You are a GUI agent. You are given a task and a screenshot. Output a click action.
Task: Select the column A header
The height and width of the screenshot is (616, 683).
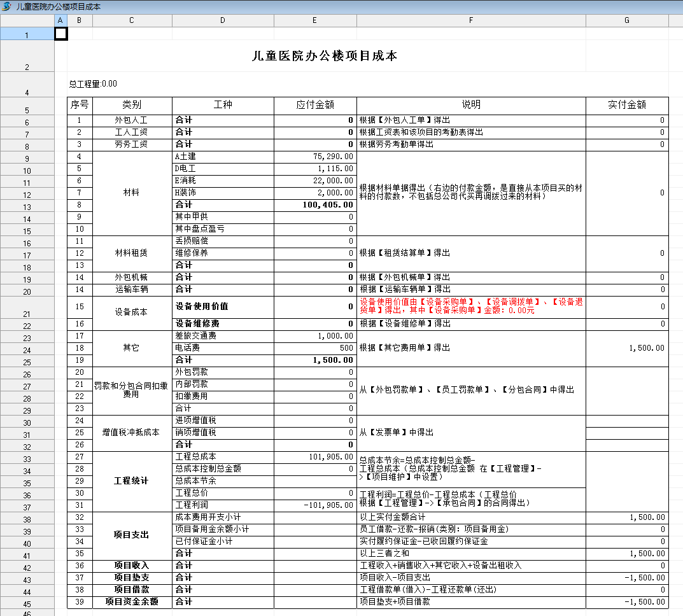(x=60, y=20)
